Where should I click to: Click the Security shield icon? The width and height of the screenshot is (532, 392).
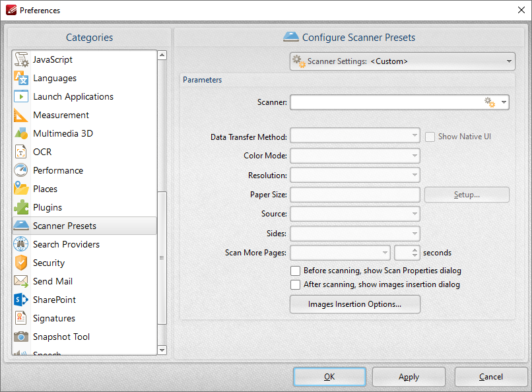[21, 263]
